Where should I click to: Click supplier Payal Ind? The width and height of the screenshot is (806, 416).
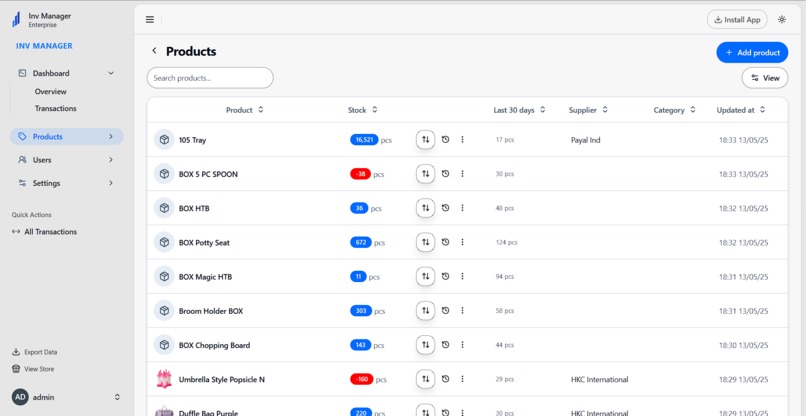[x=585, y=140]
